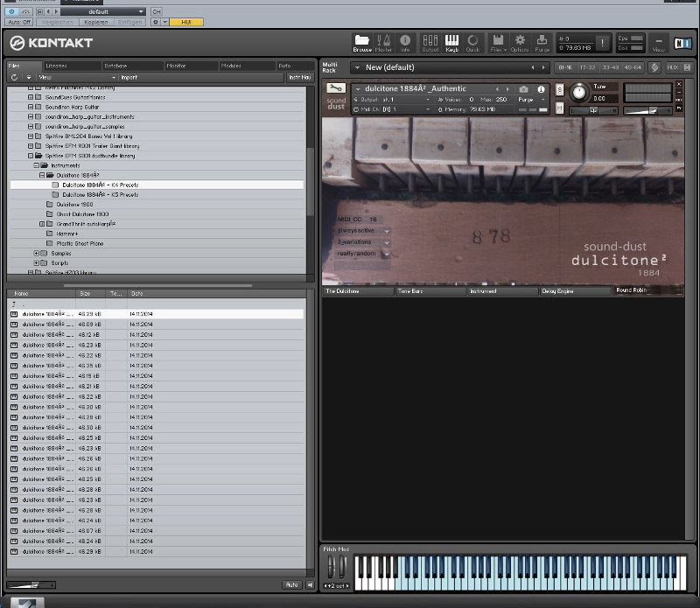The image size is (700, 608).
Task: Click the refresh icon in Files browser
Action: 14,77
